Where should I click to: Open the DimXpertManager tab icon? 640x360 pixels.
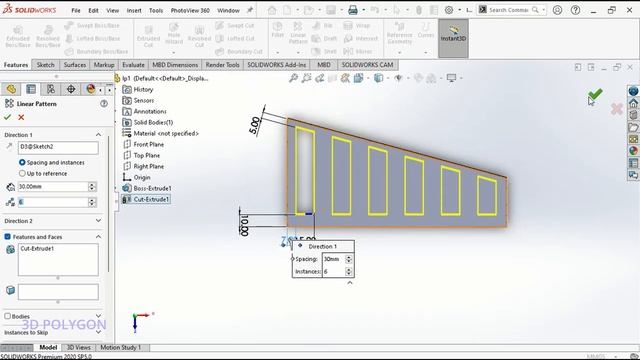(71, 89)
